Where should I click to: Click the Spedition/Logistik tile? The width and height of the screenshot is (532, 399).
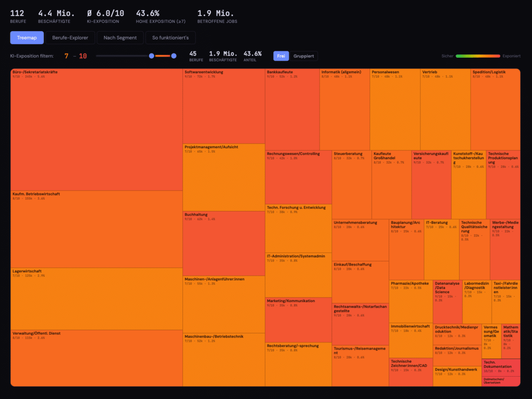pos(495,110)
